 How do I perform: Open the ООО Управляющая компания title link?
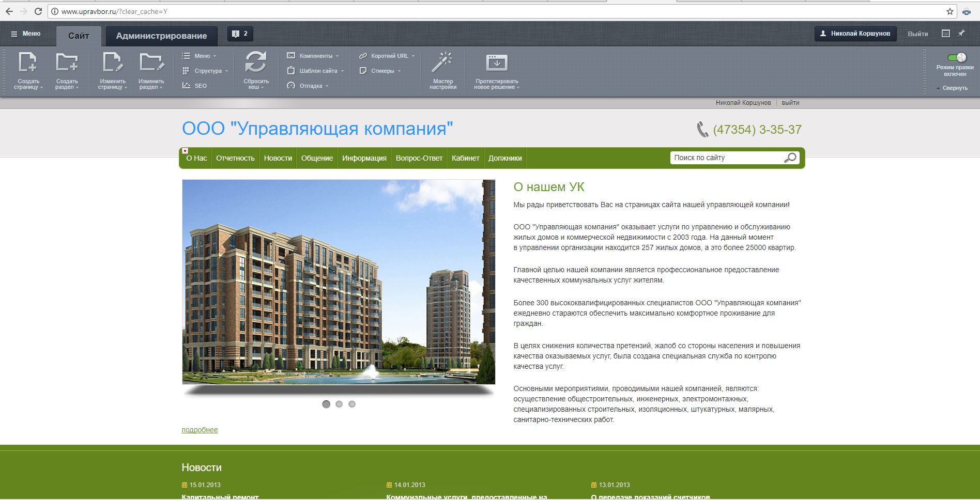(317, 128)
